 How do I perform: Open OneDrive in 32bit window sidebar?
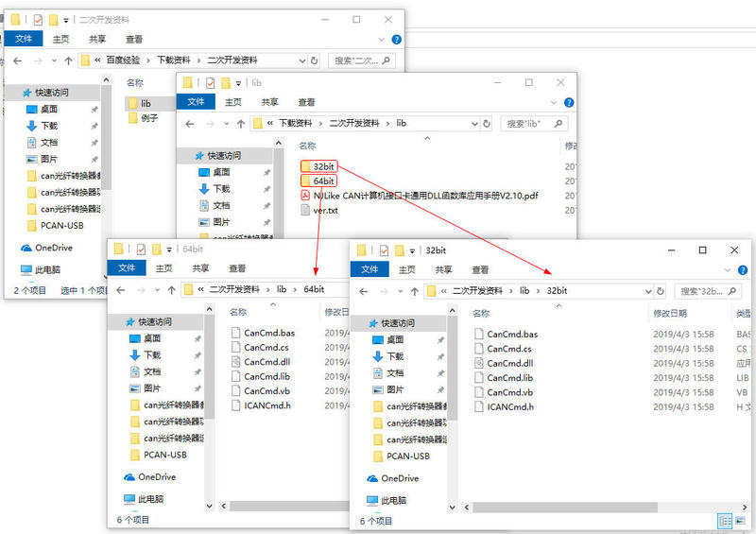click(400, 478)
